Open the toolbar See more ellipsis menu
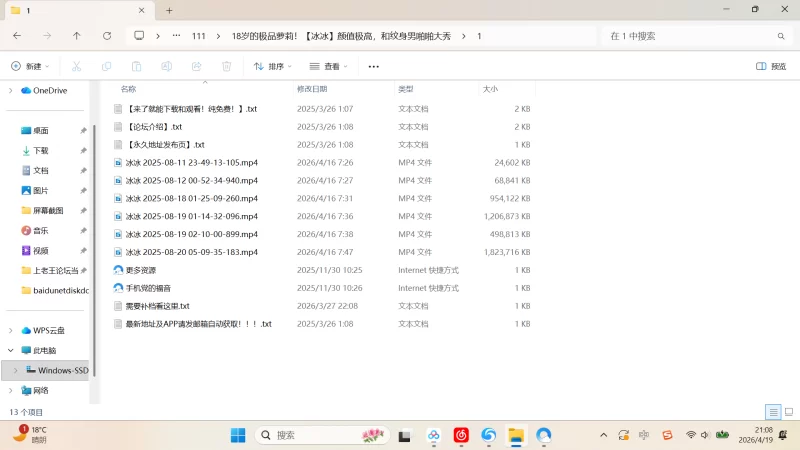This screenshot has width=800, height=450. tap(373, 66)
